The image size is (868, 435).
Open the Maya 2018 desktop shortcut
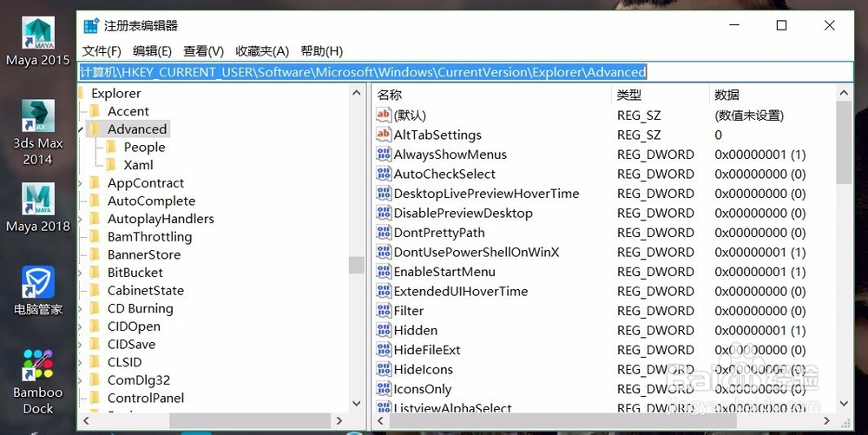click(38, 208)
